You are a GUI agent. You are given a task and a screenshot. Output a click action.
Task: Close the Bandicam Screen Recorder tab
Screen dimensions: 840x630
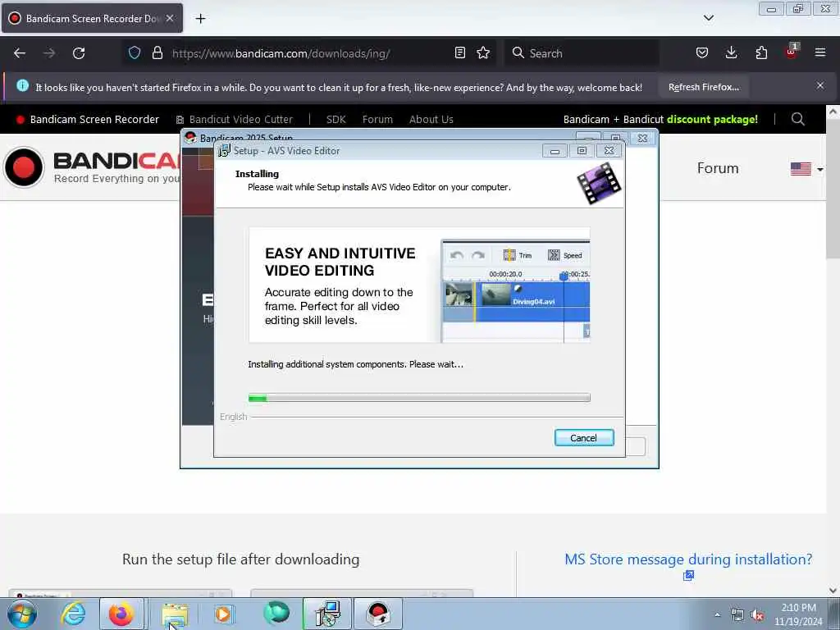click(x=170, y=18)
